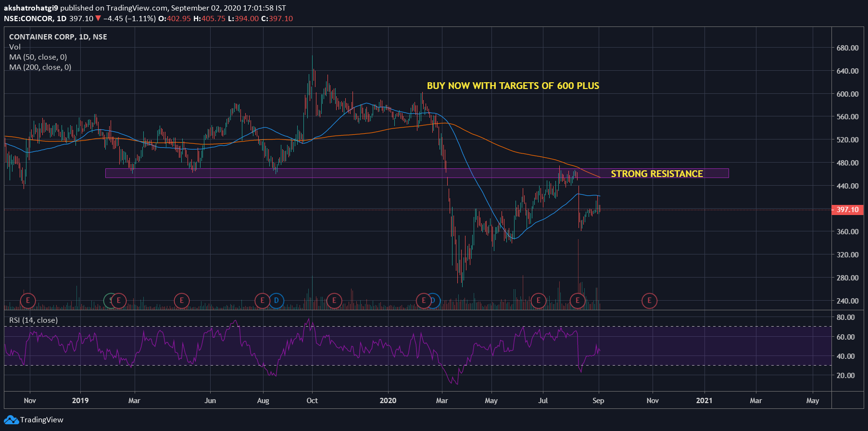Click the '2021' time axis label
Viewport: 868px width, 431px height.
pyautogui.click(x=704, y=400)
